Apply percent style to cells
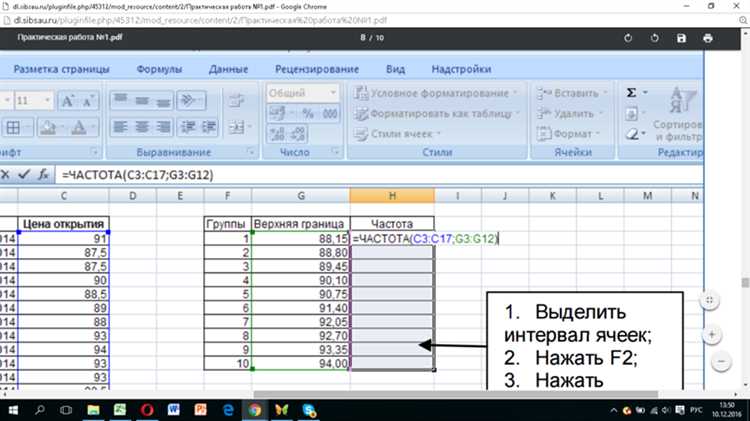This screenshot has height=421, width=750. pyautogui.click(x=308, y=113)
